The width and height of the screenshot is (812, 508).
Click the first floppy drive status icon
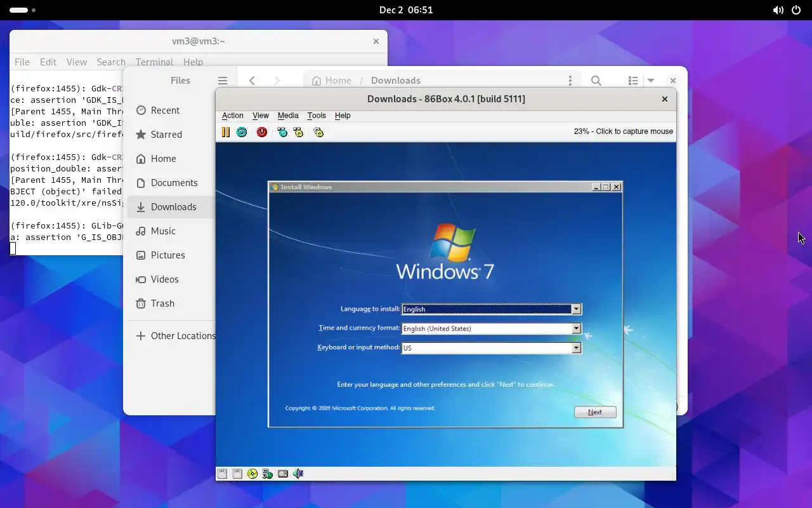222,474
